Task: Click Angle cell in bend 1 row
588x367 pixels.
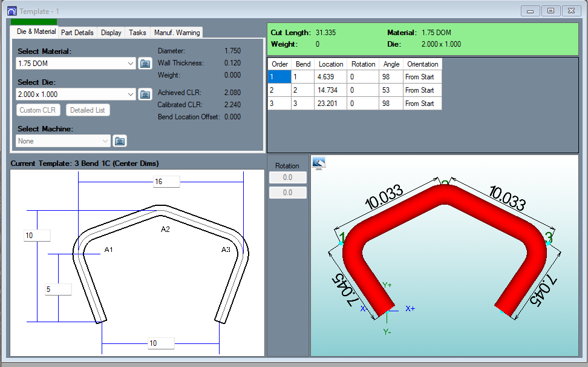Action: tap(391, 77)
